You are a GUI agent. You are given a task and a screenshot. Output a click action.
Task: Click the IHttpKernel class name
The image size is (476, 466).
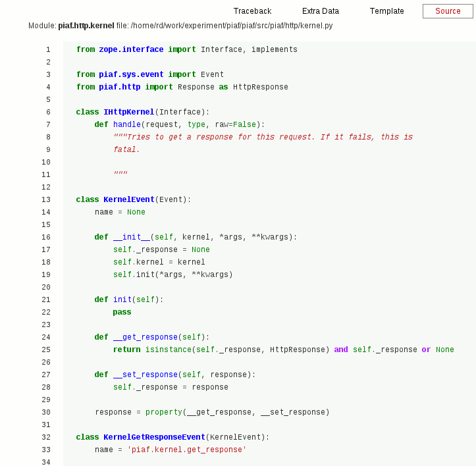(128, 113)
